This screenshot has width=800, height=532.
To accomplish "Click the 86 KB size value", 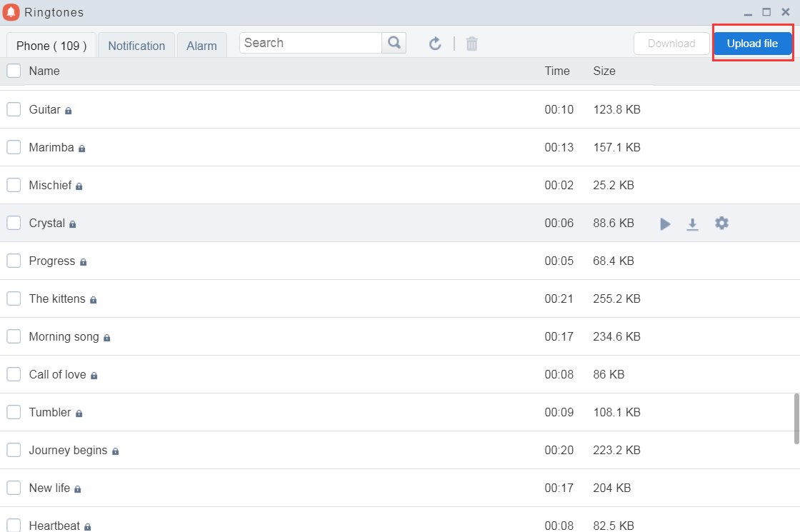I will 609,374.
